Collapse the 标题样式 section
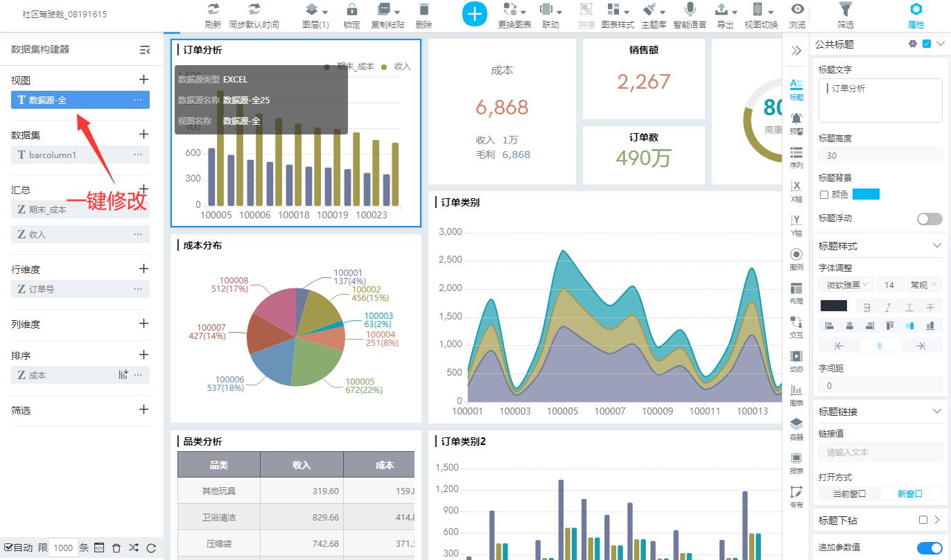Screen dimensions: 951x560 pos(936,246)
